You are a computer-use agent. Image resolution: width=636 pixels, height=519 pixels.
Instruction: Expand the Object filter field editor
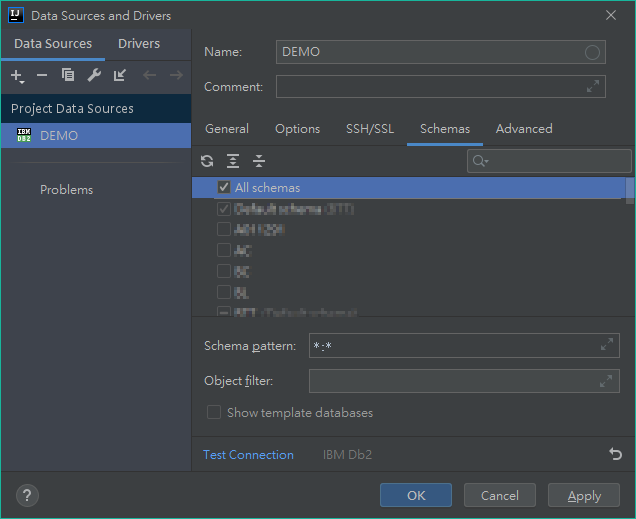[606, 381]
